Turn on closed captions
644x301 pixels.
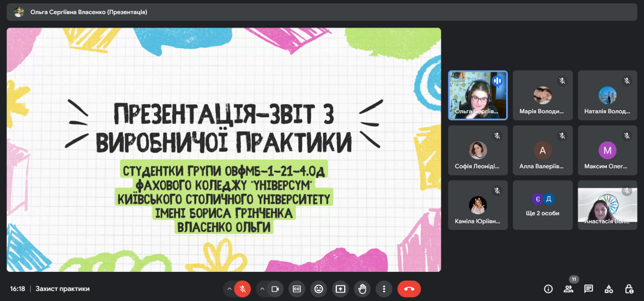[x=297, y=289]
